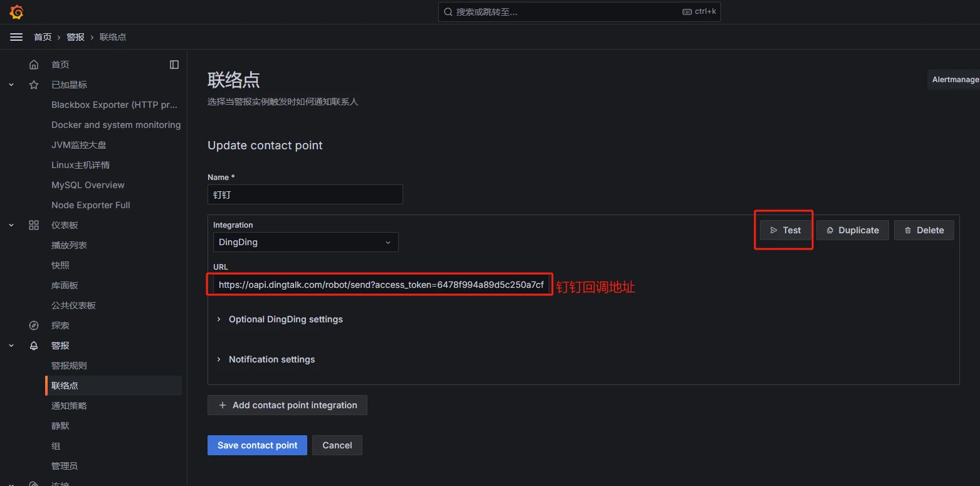Open Node Exporter Full dashboard

91,205
